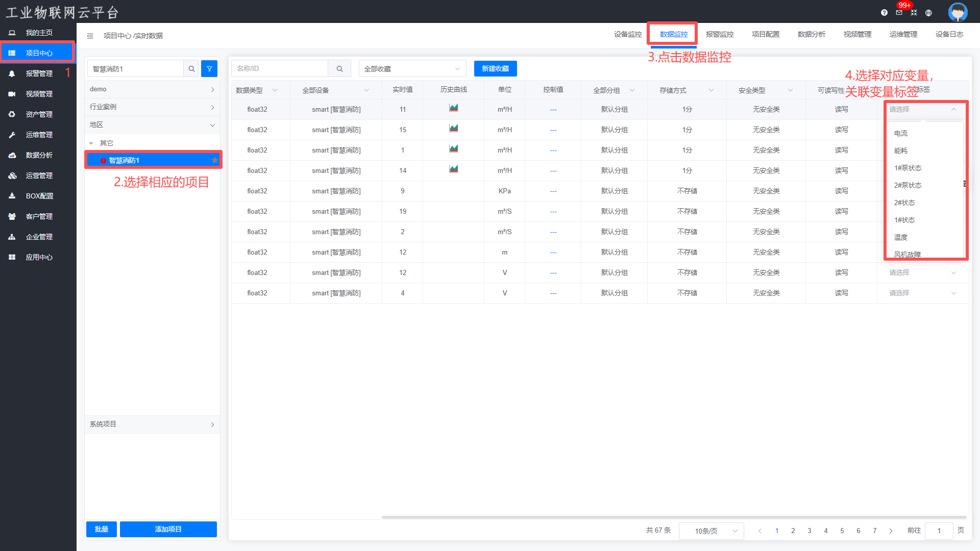Click the help question mark icon
The width and height of the screenshot is (980, 551).
click(x=884, y=13)
